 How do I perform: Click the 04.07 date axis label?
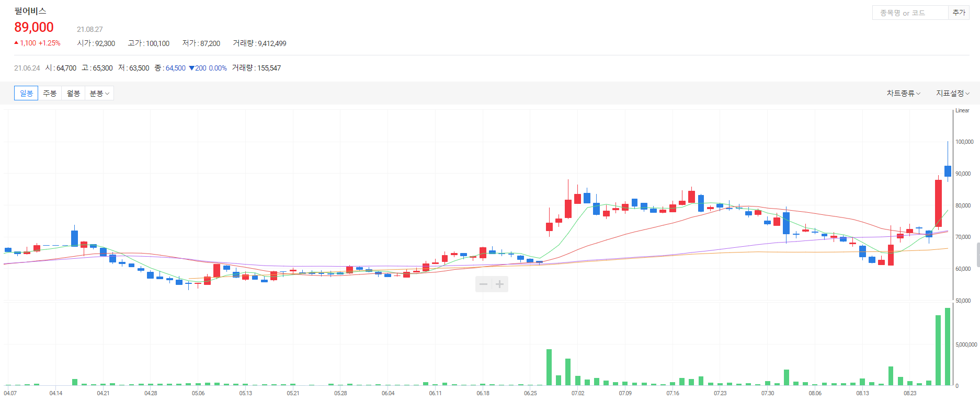(10, 393)
